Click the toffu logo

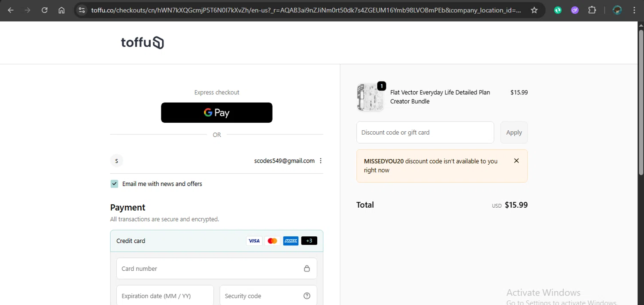tap(143, 42)
